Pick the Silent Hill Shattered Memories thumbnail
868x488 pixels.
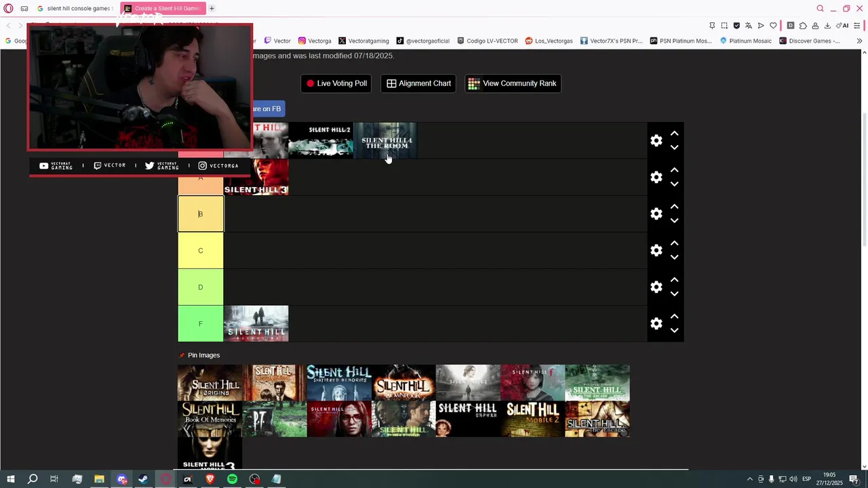339,383
